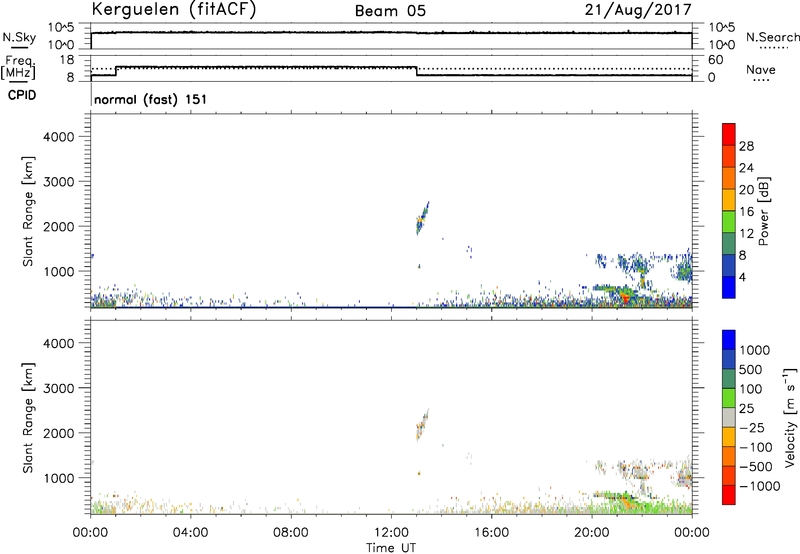Viewport: 800px width, 554px height.
Task: Click the '3000' tick on velocity panel
Action: tap(58, 388)
